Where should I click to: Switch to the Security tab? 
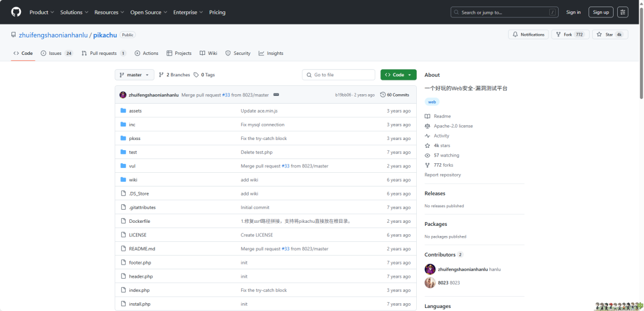coord(238,54)
